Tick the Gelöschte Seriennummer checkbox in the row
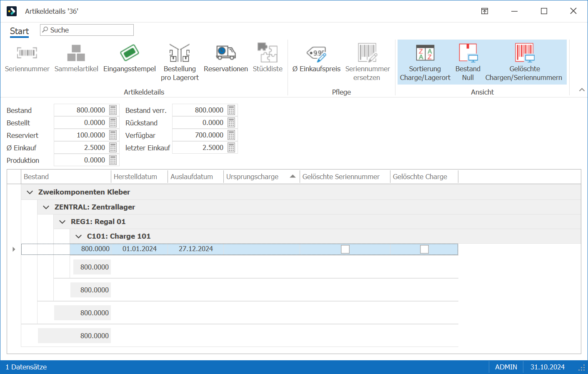The image size is (588, 374). point(345,249)
